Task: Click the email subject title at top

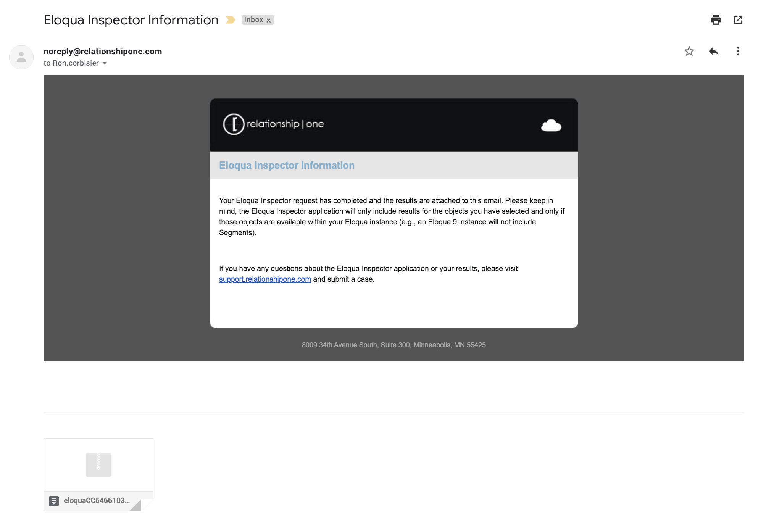Action: 131,20
